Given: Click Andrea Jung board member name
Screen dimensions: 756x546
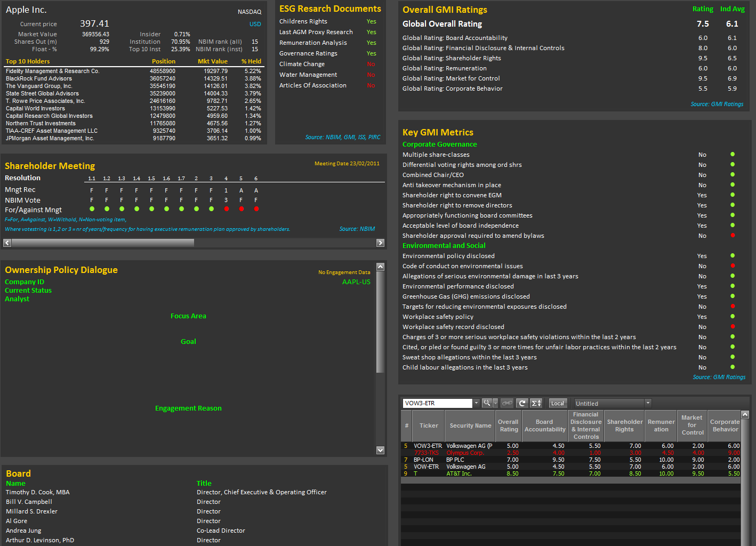Looking at the screenshot, I should click(23, 531).
